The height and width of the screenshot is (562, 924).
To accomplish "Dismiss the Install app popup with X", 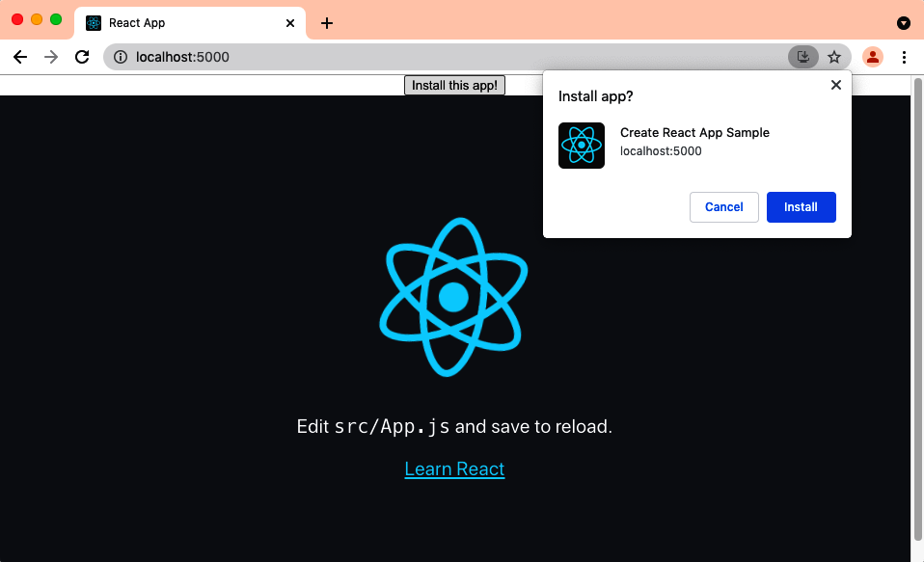I will [x=835, y=85].
